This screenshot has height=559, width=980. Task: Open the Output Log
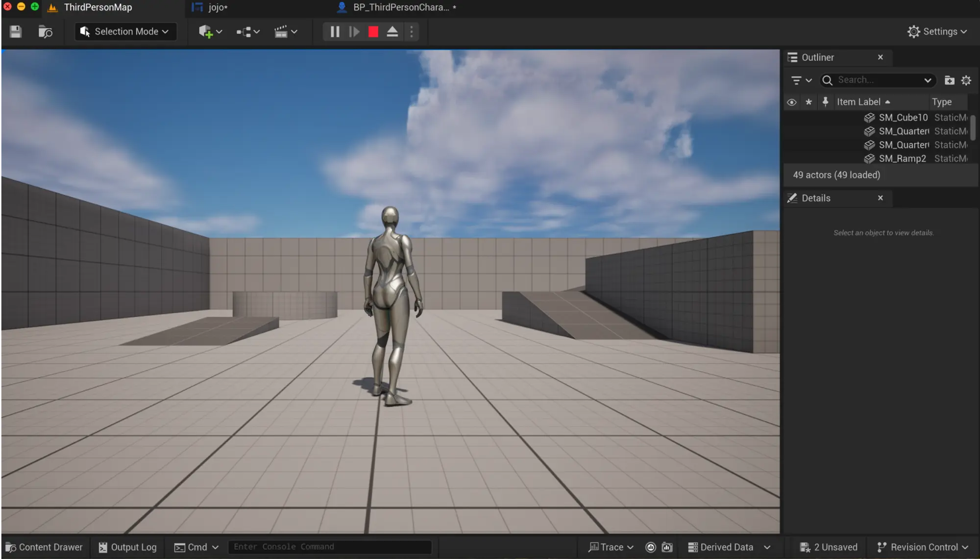[x=128, y=547]
